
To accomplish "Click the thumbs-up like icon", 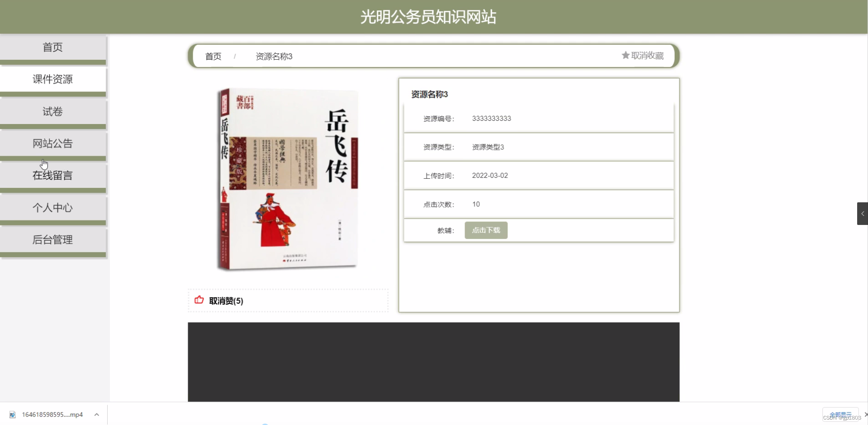I will [199, 300].
